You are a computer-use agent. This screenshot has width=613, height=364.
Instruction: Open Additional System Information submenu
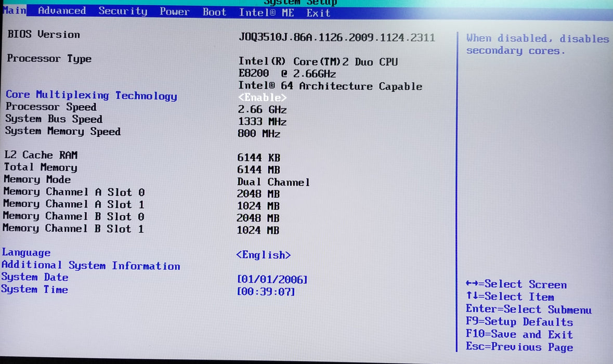pos(90,265)
